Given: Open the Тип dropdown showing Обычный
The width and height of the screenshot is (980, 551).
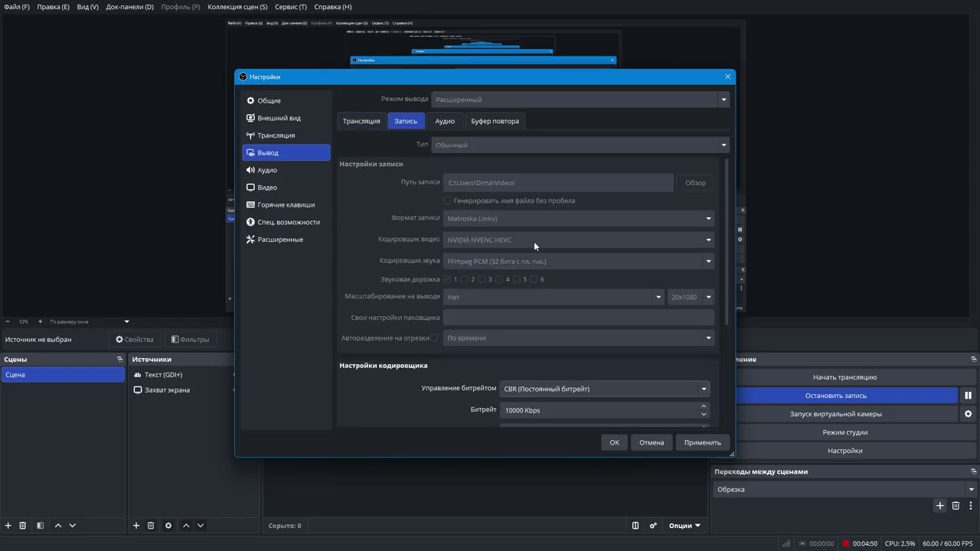Looking at the screenshot, I should pyautogui.click(x=580, y=145).
